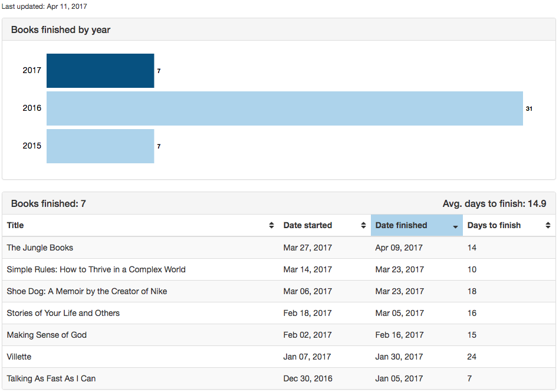Click Shoe Dog memoir row title
The image size is (559, 392).
(x=87, y=291)
